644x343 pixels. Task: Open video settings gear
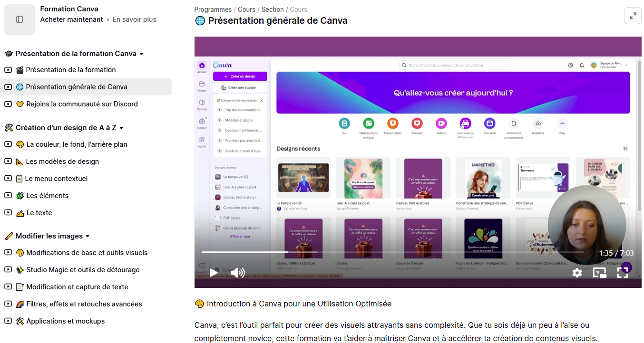click(x=577, y=273)
